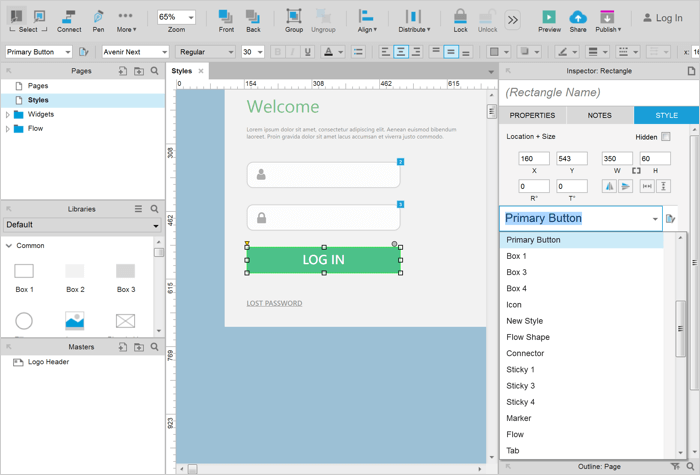Select the Logo Header master
Viewport: 700px width, 475px height.
48,362
